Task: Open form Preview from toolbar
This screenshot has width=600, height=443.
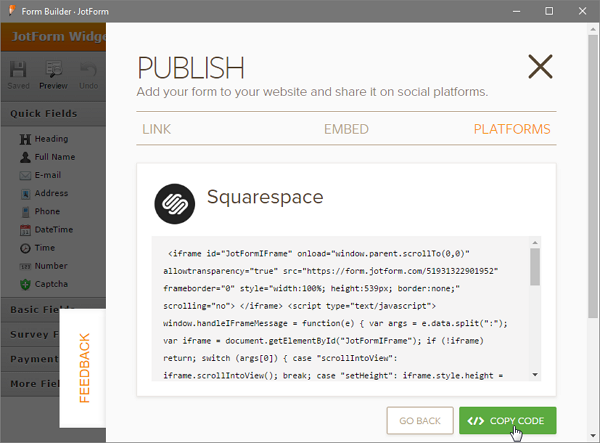Action: tap(53, 76)
